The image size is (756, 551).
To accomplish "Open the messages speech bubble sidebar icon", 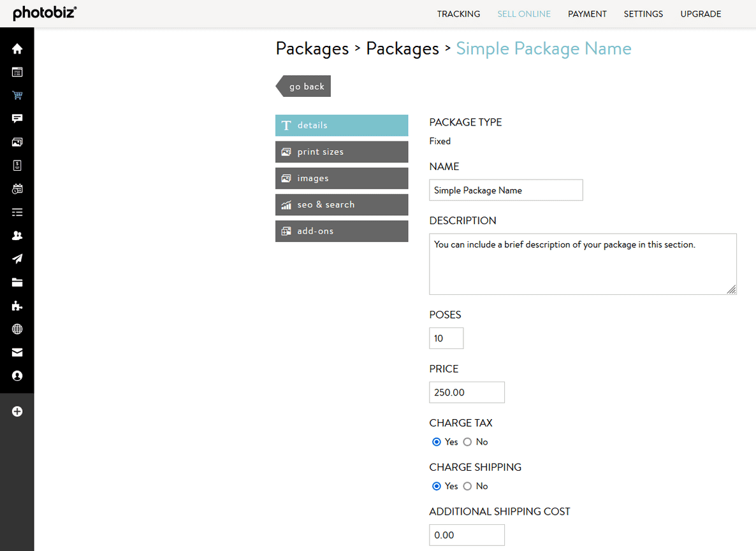I will 17,118.
